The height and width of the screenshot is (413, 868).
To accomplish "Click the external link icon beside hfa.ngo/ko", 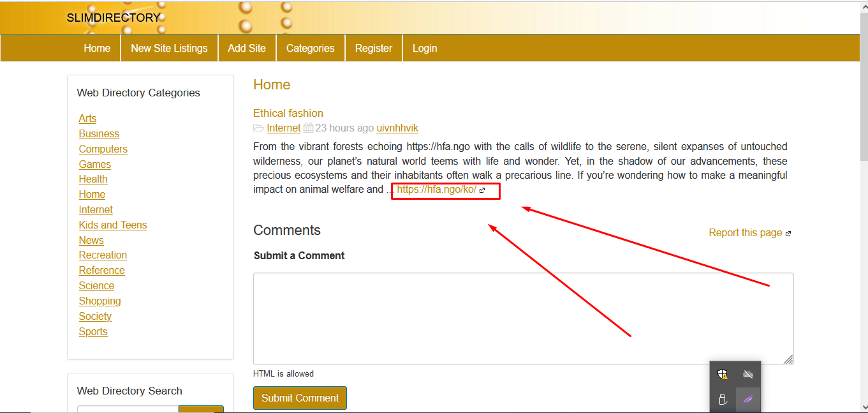I will pos(482,190).
